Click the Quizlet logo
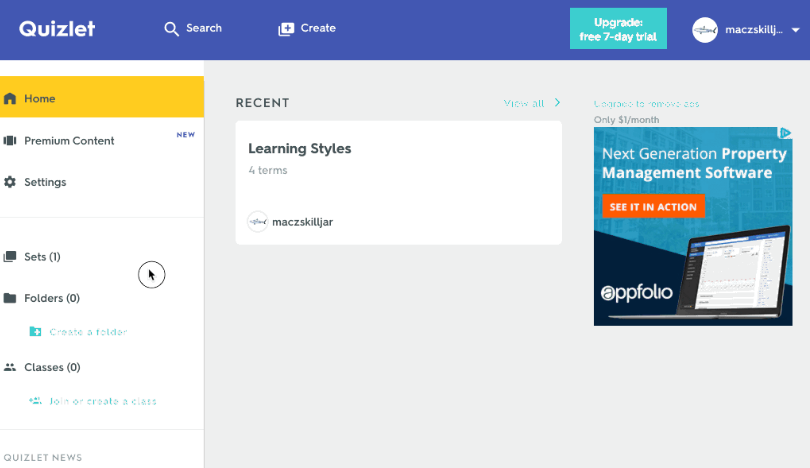 tap(57, 29)
